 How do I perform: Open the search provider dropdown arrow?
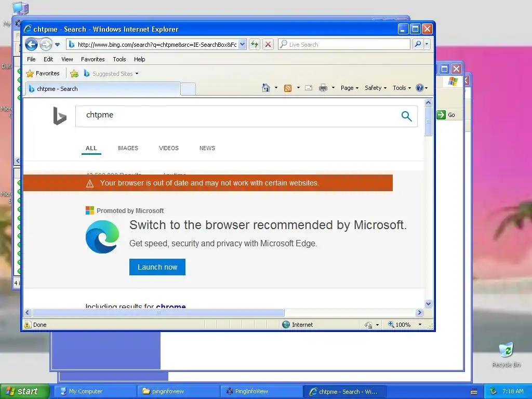(x=427, y=45)
